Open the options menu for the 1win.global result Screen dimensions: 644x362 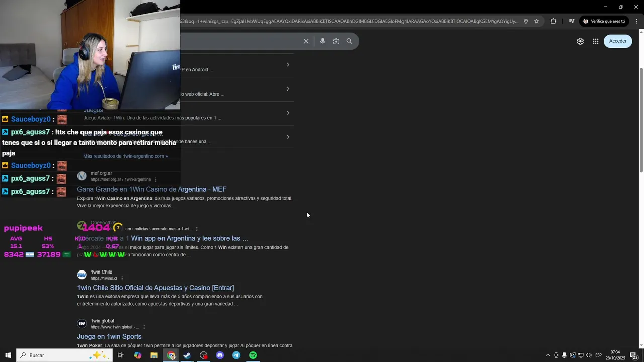144,327
